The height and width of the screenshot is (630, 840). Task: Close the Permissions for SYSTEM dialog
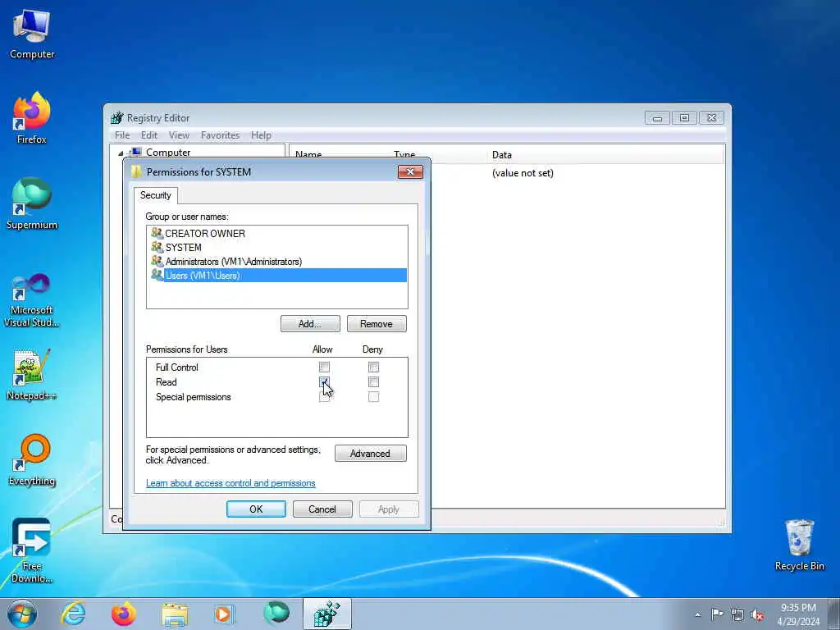pyautogui.click(x=410, y=172)
